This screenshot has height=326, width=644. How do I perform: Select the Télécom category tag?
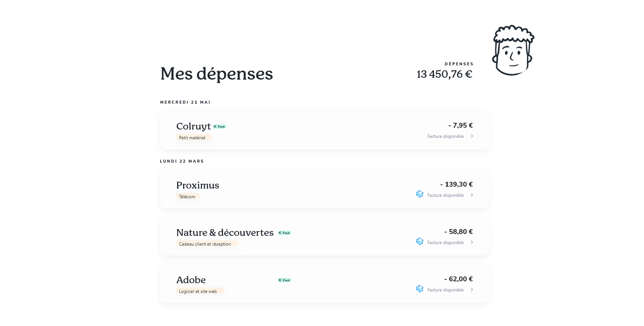(x=187, y=196)
